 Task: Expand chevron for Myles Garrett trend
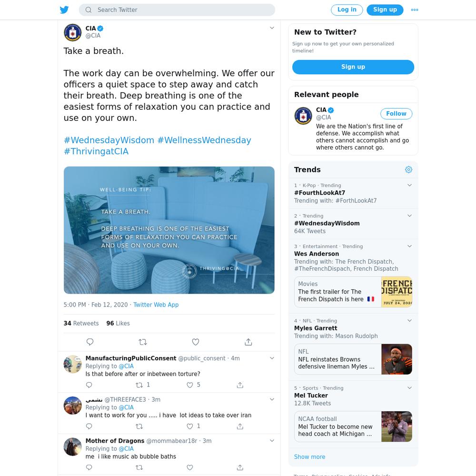click(x=409, y=320)
